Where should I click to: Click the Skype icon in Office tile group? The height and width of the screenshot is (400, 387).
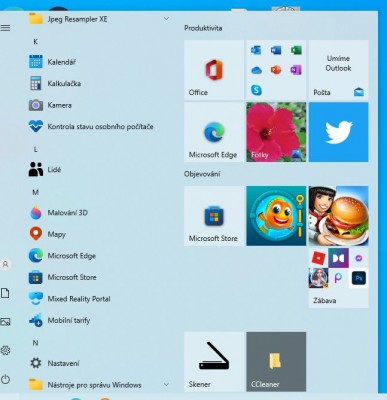click(256, 90)
